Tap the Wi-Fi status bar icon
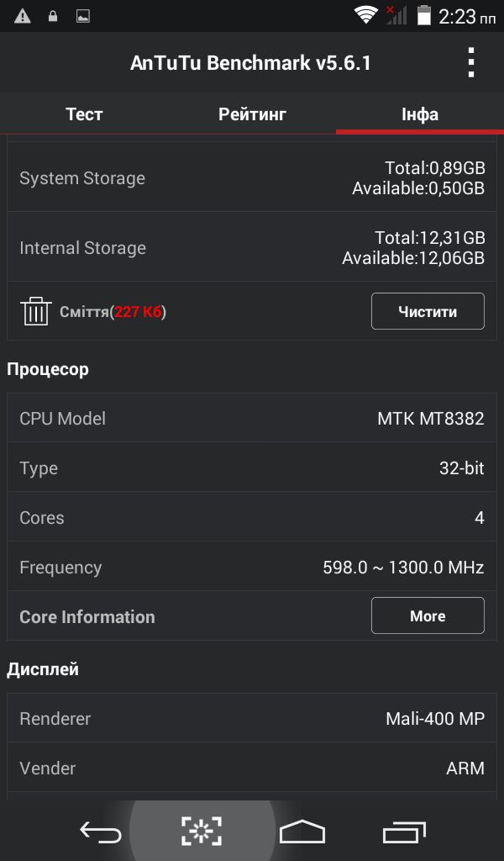This screenshot has width=504, height=861. point(365,15)
